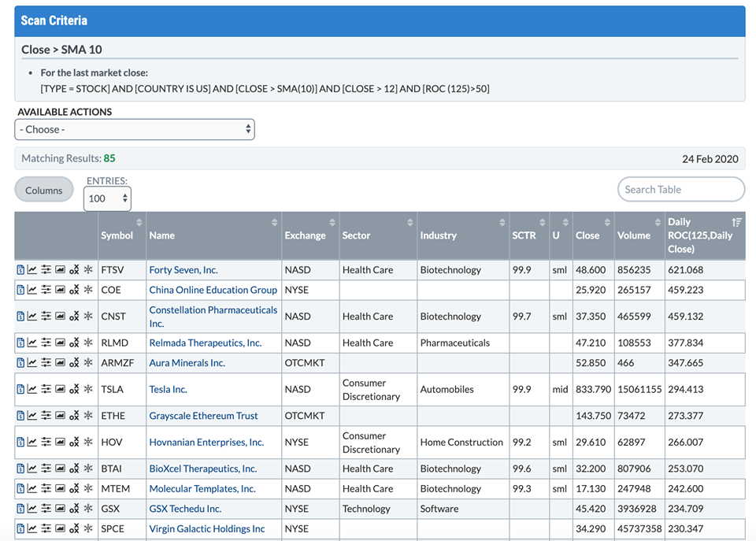Open the snowflake seasonality icon for SPCE
756x541 pixels.
88,528
